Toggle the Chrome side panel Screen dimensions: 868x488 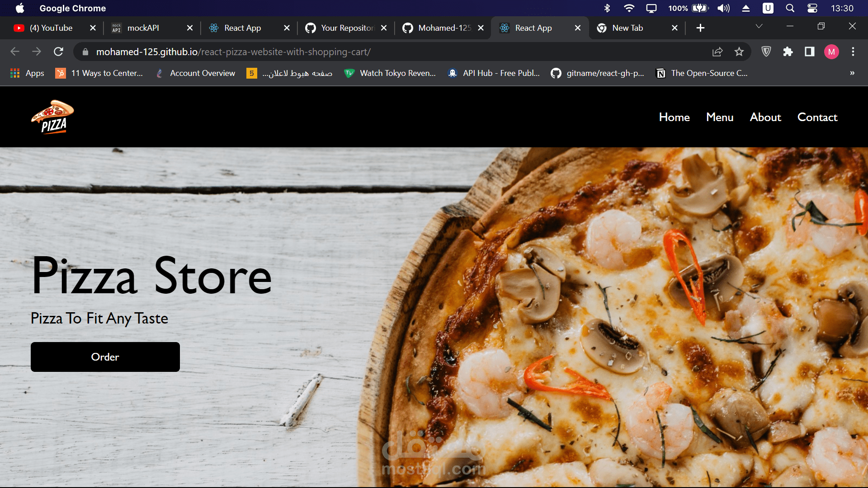point(810,52)
